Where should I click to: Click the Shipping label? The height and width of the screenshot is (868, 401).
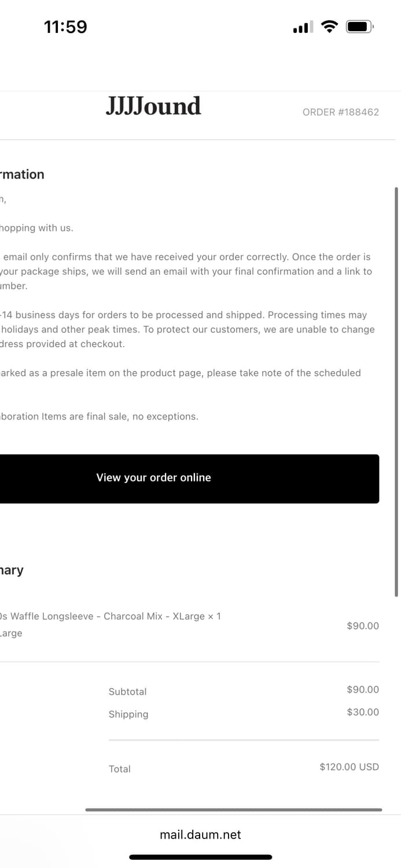pos(128,714)
